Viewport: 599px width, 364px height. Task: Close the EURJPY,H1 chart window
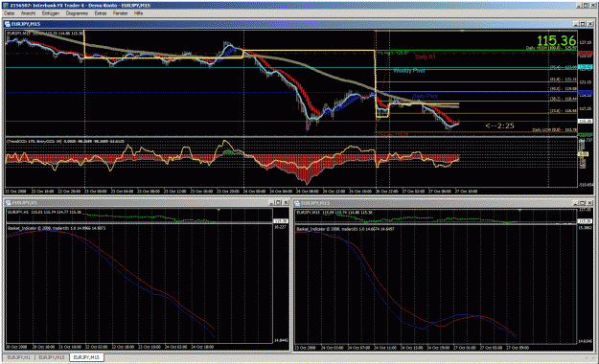[286, 202]
